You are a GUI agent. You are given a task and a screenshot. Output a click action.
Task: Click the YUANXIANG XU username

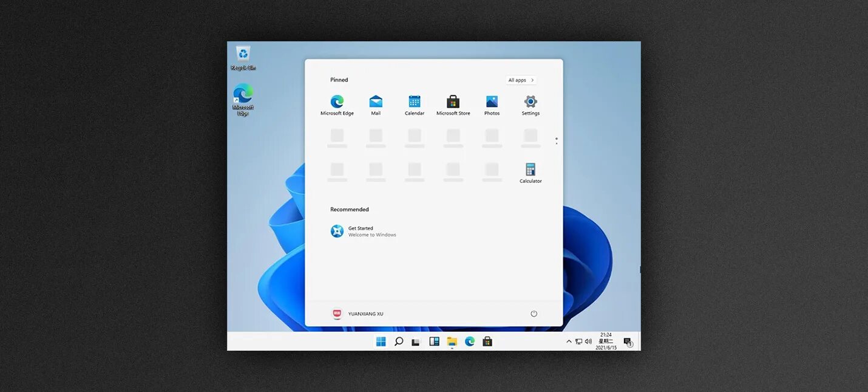point(365,314)
